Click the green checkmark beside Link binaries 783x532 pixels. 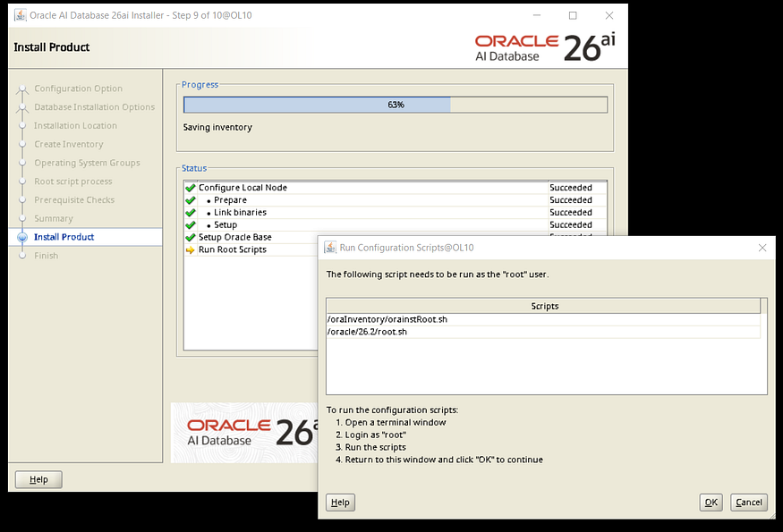[191, 213]
